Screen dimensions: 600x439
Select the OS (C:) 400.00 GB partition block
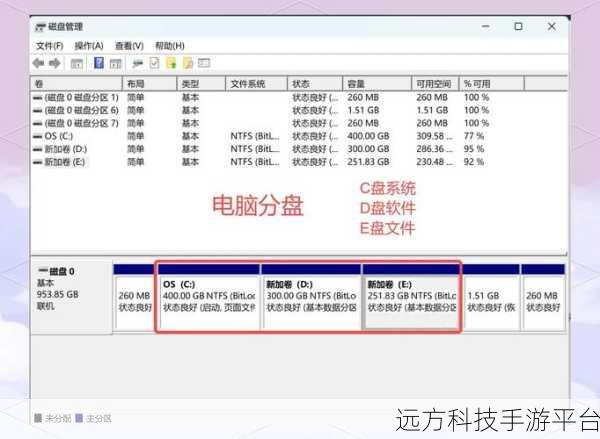[x=209, y=297]
